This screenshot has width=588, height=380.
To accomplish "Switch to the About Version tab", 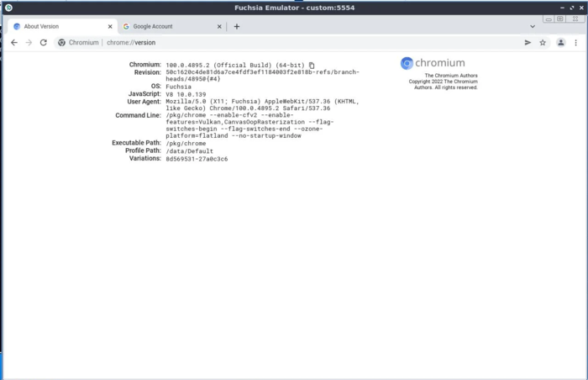I will 62,26.
